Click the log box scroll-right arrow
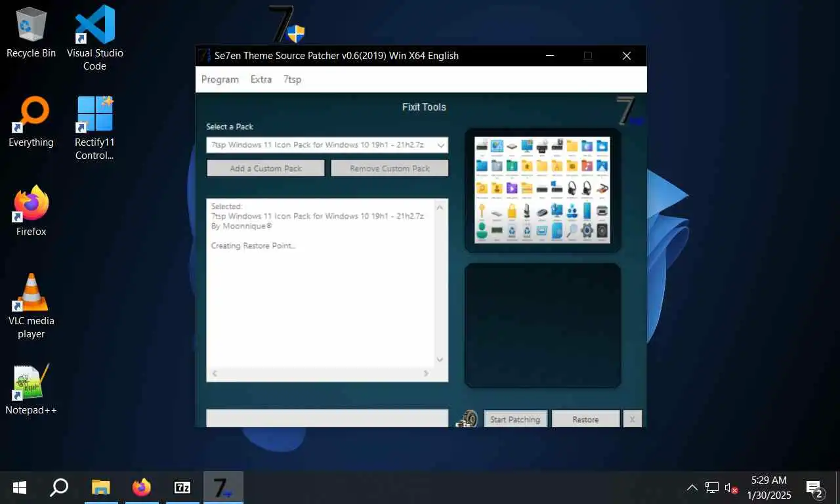Screen dimensions: 840x504 [x=426, y=373]
